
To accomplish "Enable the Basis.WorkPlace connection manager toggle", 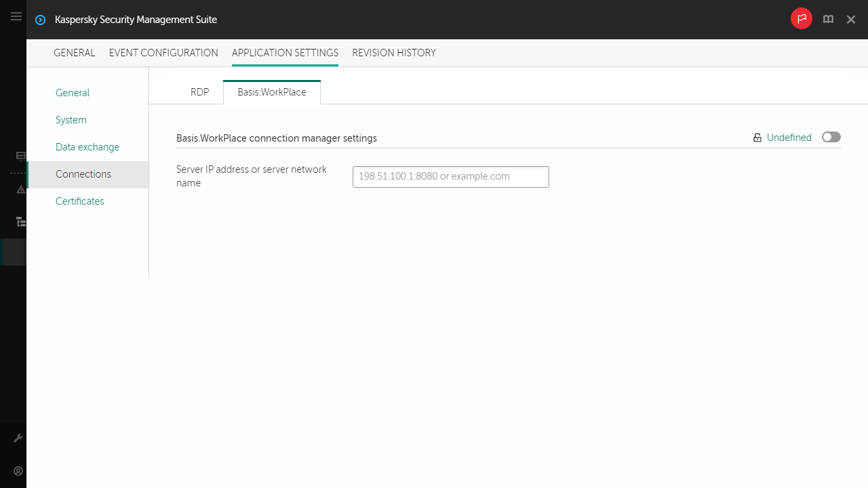I will 831,137.
